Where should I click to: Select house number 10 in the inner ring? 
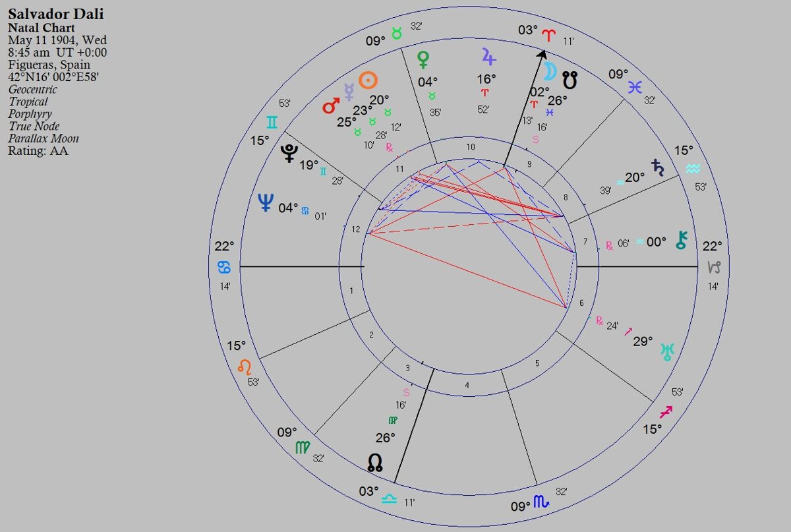471,147
